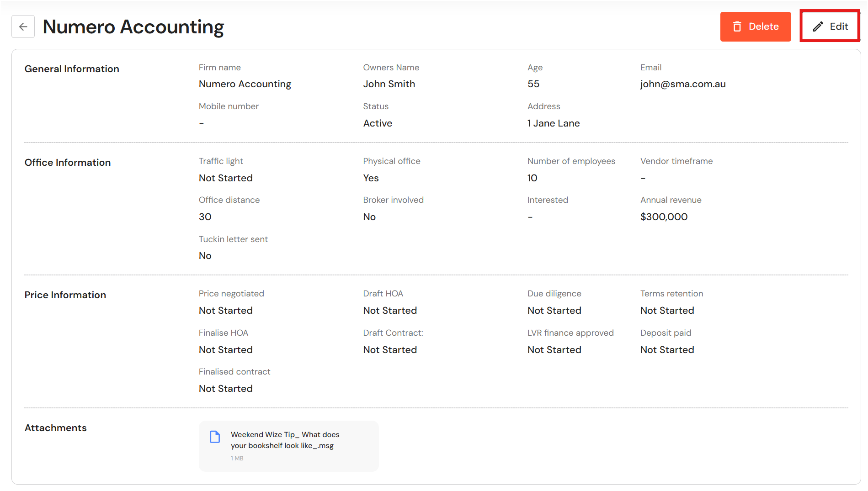The image size is (868, 491).
Task: Select the Attachments section heading
Action: [55, 428]
